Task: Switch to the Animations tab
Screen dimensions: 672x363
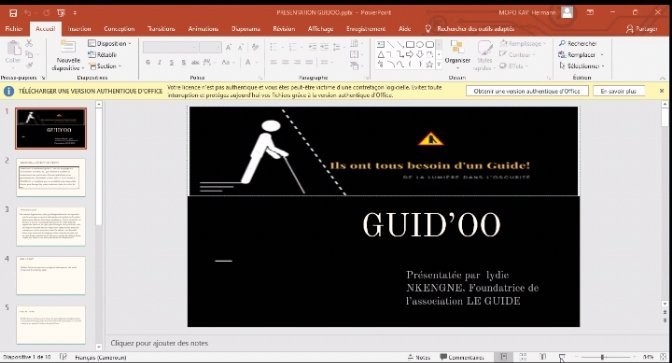Action: pyautogui.click(x=203, y=29)
